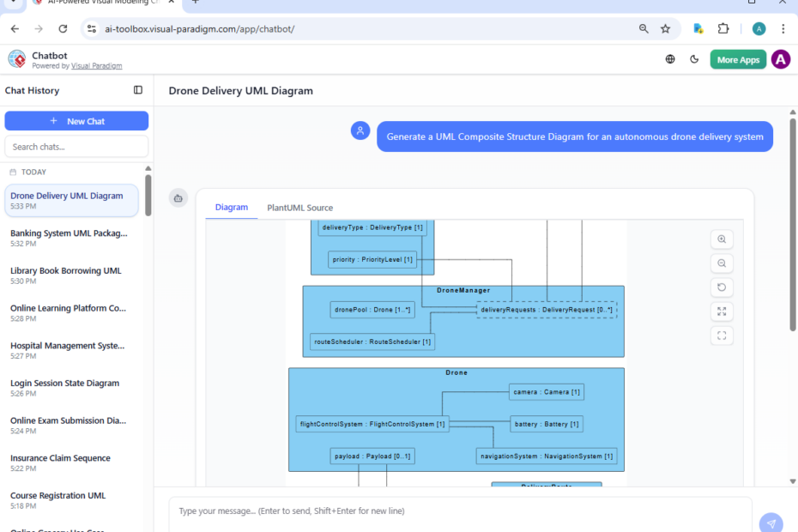
Task: Toggle dark mode with the moon icon
Action: click(x=694, y=59)
